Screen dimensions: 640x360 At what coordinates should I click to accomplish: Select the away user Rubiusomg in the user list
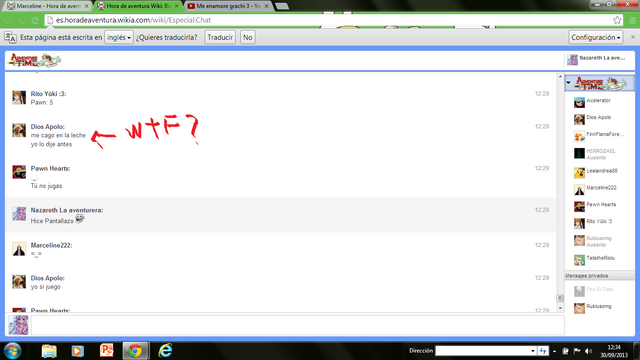(599, 241)
